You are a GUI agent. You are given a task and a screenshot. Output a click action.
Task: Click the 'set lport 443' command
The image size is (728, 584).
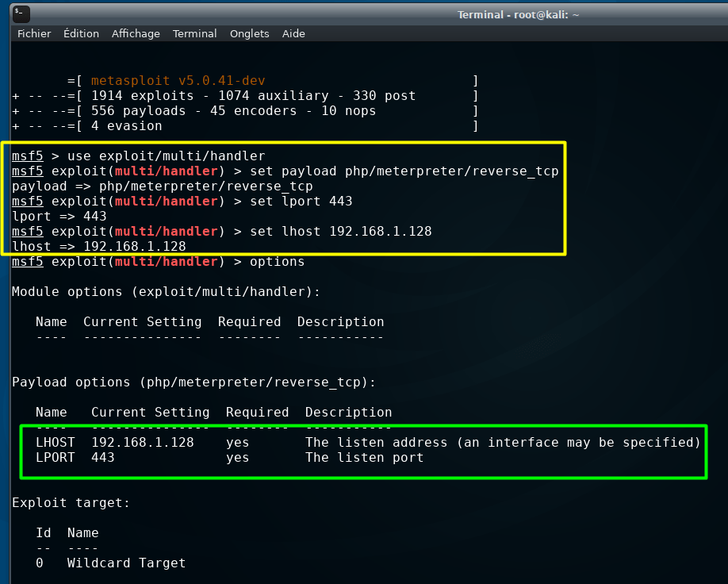pyautogui.click(x=301, y=202)
